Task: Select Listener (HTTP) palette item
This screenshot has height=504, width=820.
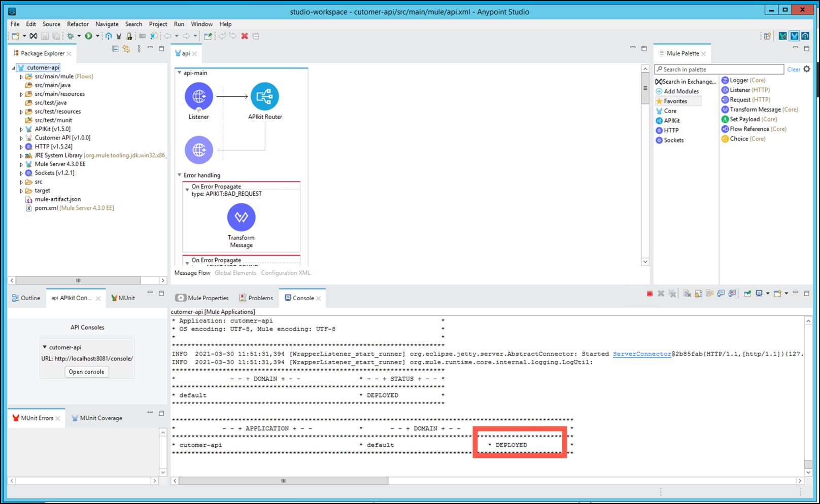Action: (745, 90)
